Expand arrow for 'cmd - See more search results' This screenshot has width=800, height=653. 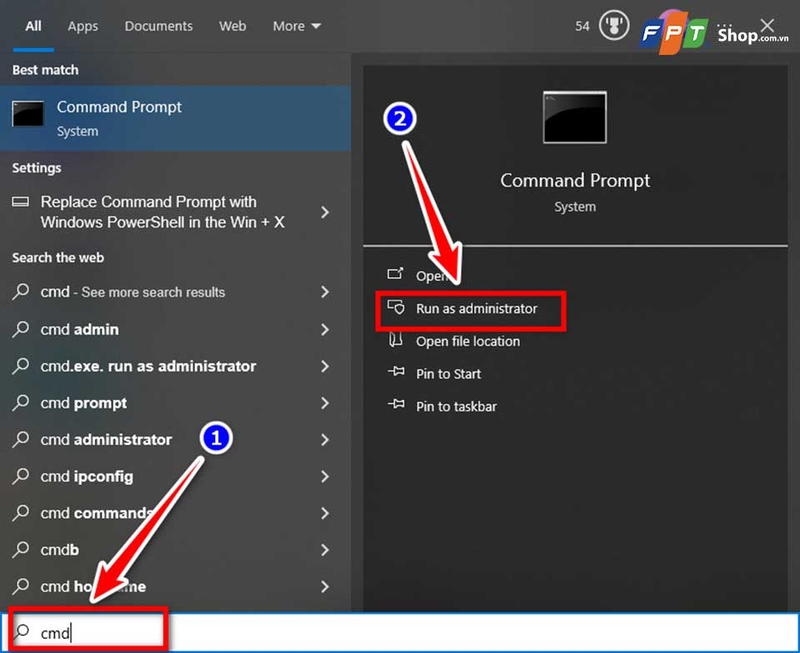pos(325,292)
